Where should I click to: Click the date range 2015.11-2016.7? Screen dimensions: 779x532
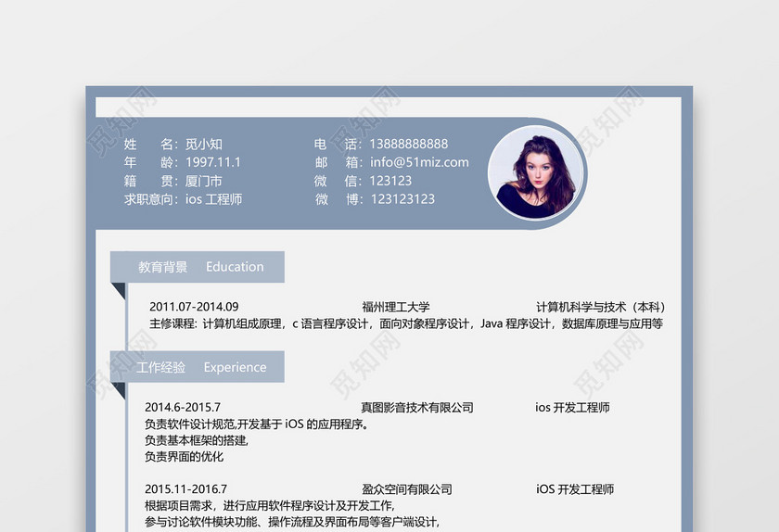pyautogui.click(x=185, y=489)
